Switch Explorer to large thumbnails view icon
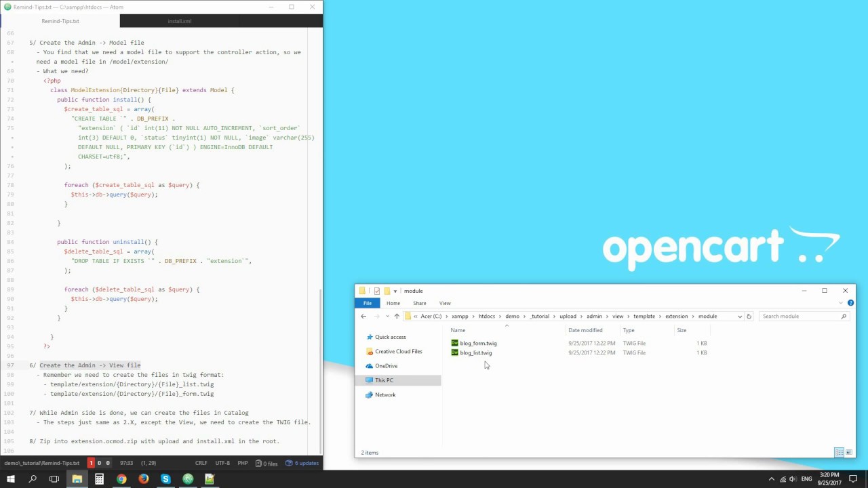Viewport: 868px width, 488px height. coord(848,453)
